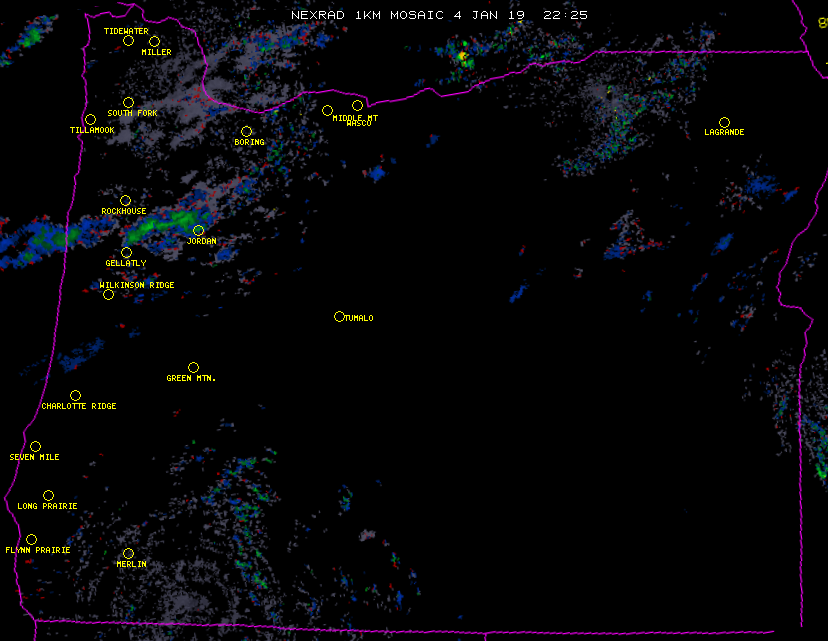Select the Jordan station circle marker
Viewport: 828px width, 641px height.
[x=198, y=231]
